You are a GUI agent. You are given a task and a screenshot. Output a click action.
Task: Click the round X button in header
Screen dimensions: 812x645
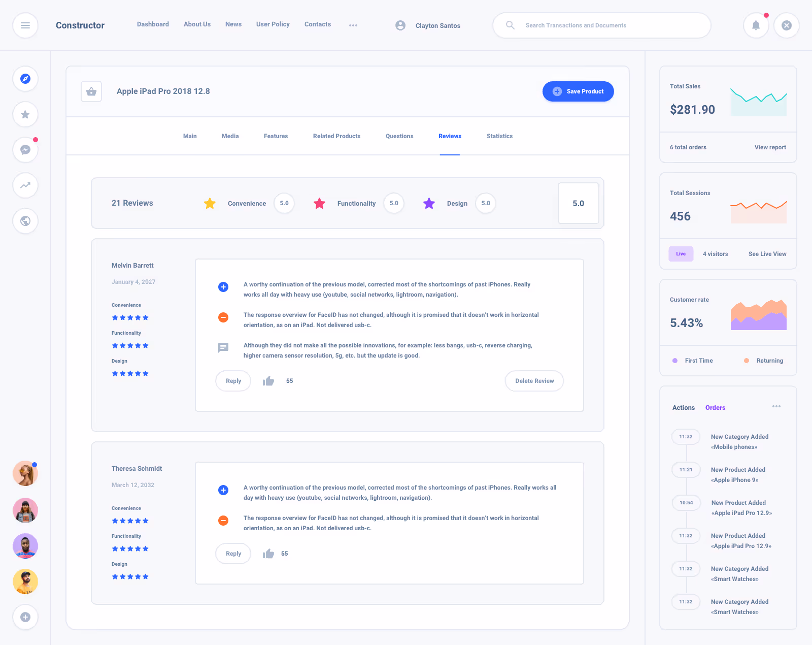787,25
